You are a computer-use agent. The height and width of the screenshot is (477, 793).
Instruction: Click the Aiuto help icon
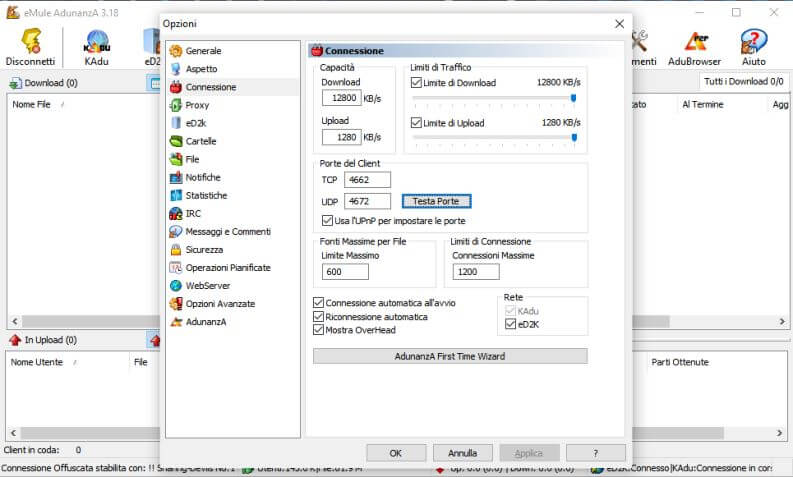[754, 41]
